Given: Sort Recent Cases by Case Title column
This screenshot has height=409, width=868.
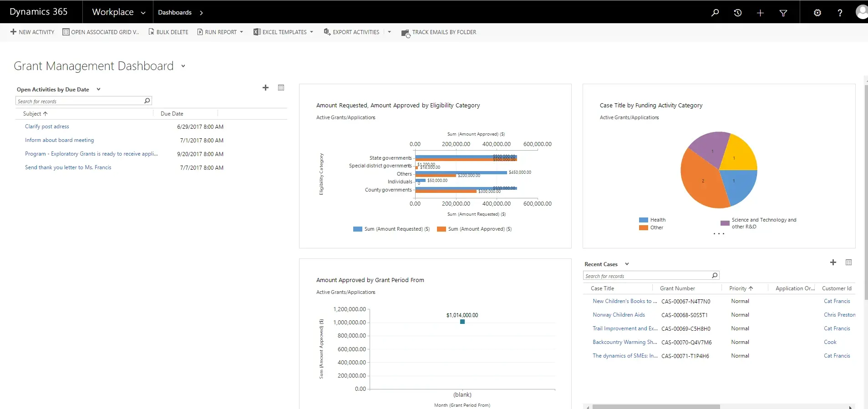Looking at the screenshot, I should 602,288.
